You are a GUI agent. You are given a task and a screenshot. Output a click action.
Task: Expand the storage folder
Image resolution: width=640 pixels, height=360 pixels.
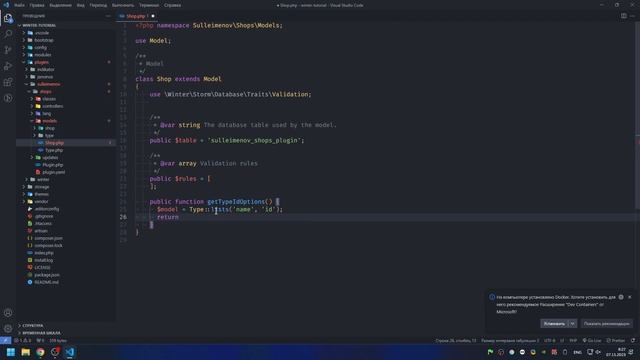point(42,187)
